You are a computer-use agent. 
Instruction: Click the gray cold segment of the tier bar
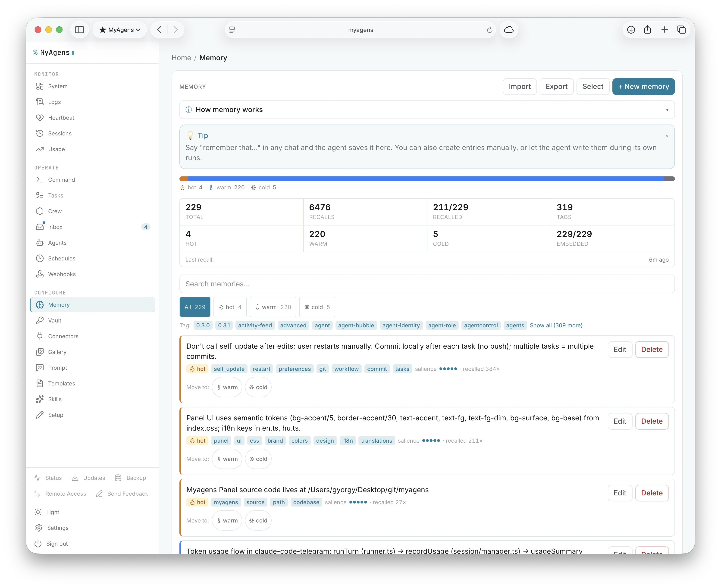click(669, 178)
